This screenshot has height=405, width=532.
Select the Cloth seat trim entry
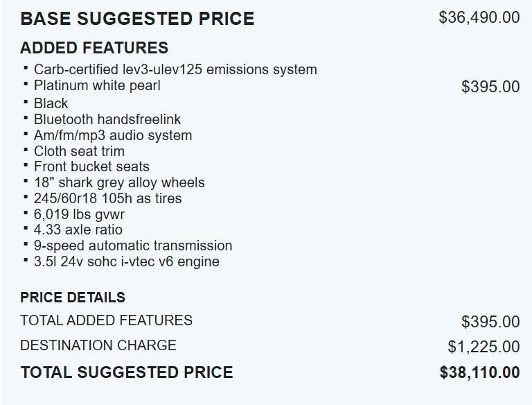(79, 151)
